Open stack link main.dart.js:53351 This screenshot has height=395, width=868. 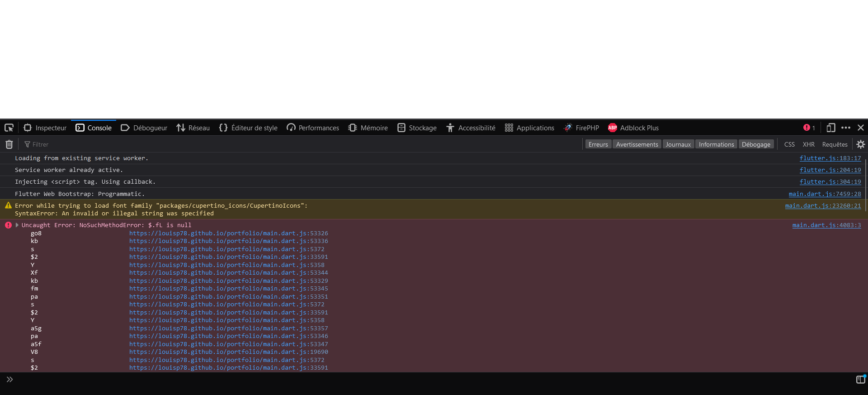pos(229,297)
